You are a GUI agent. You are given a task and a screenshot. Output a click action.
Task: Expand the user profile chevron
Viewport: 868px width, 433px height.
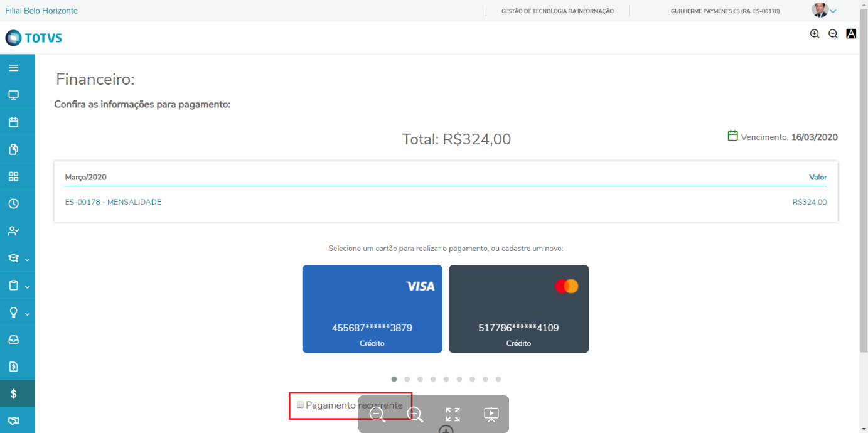pos(833,11)
